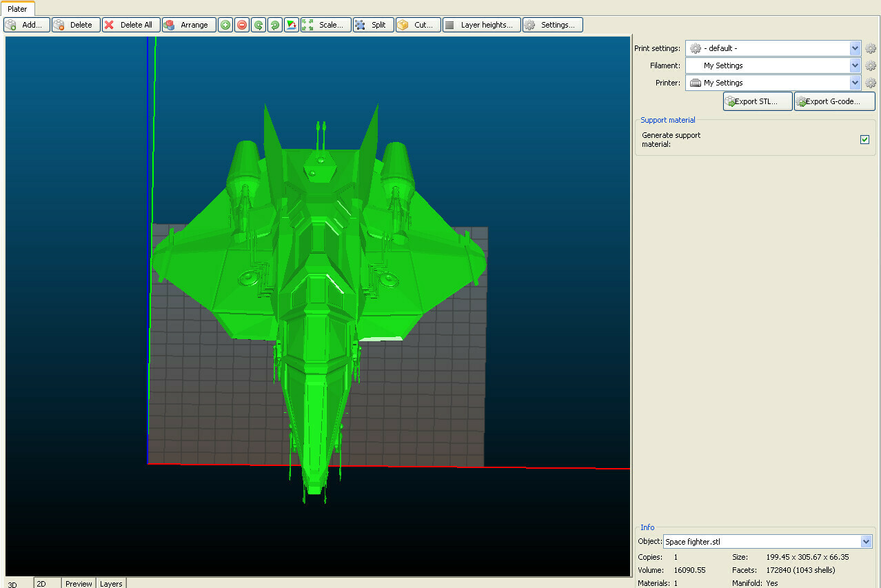Screen dimensions: 881x588
Task: Click the Export G-code button
Action: (x=833, y=101)
